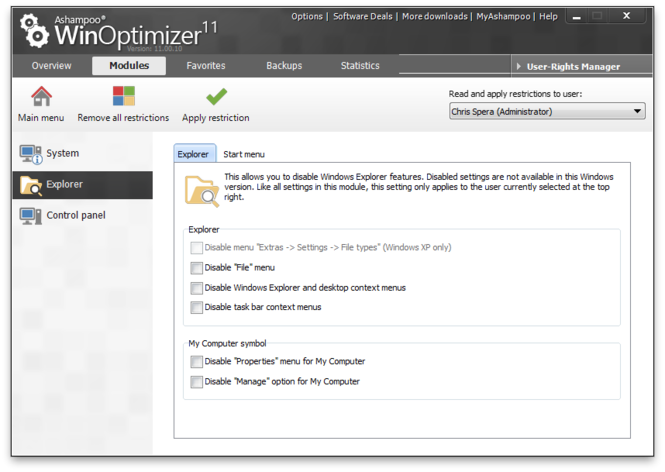This screenshot has width=665, height=472.
Task: Toggle Disable "Properties" menu for My Computer
Action: point(196,362)
